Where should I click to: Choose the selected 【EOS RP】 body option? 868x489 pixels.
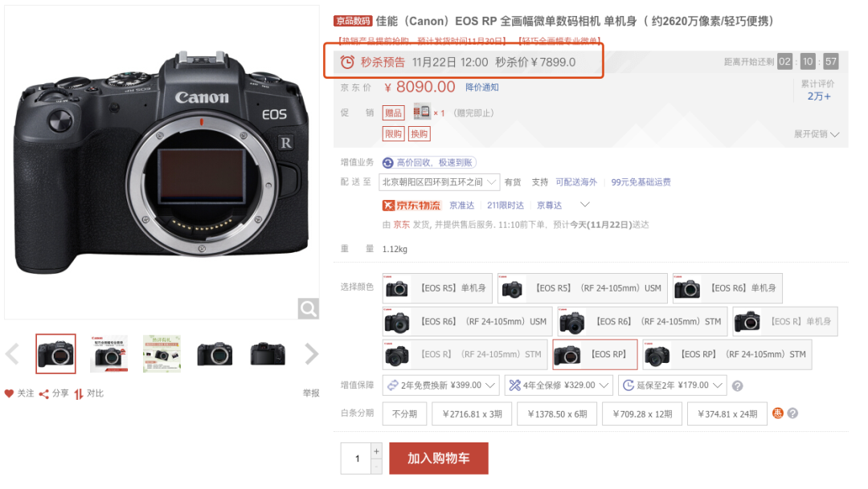click(x=595, y=355)
